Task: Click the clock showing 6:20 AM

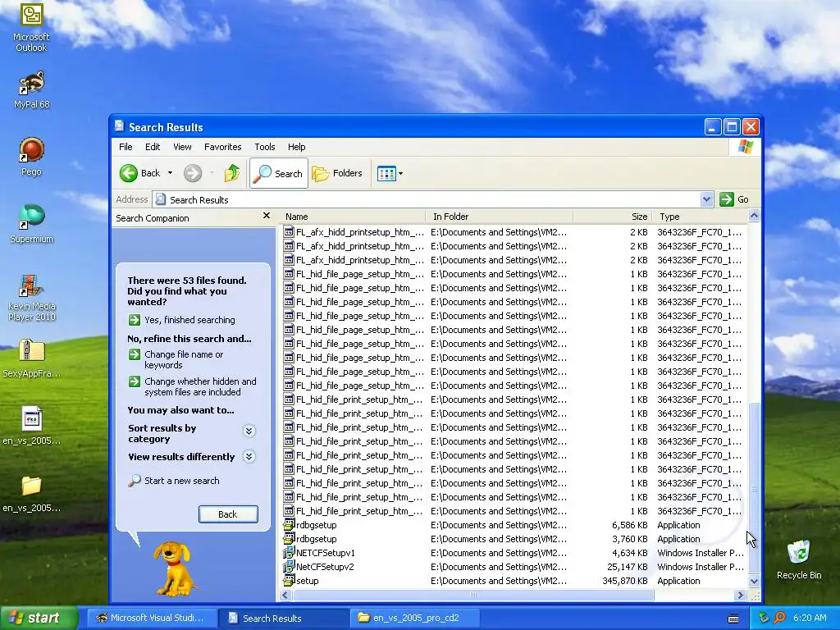Action: tap(810, 618)
